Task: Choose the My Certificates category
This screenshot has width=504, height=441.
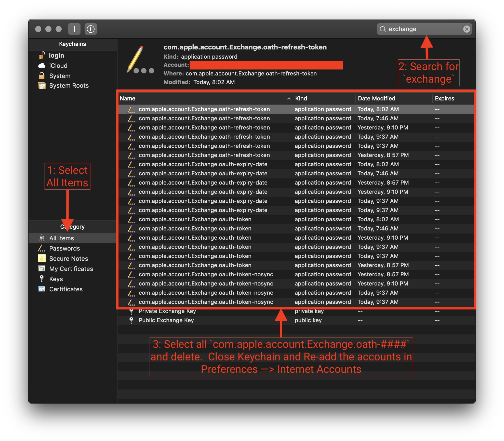Action: [72, 269]
